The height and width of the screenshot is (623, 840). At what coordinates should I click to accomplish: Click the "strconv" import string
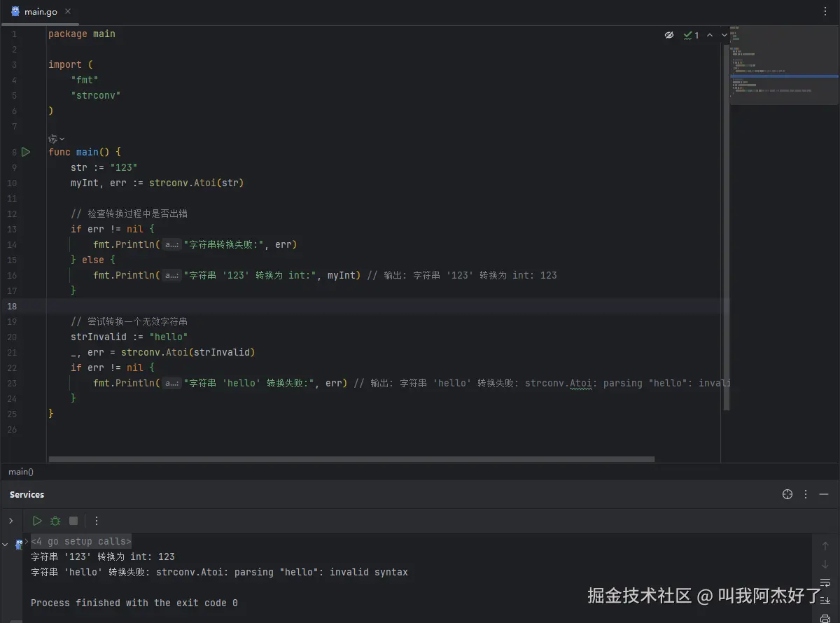tap(96, 96)
